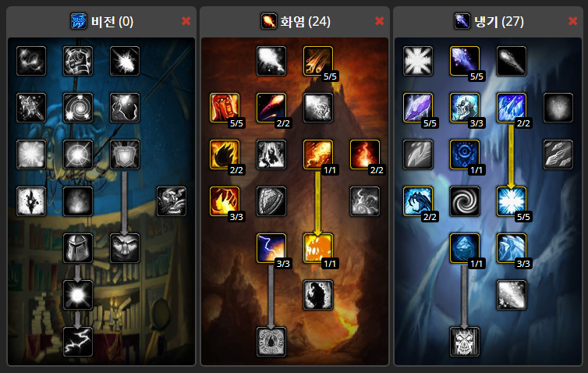The height and width of the screenshot is (373, 588).
Task: Reset the 냉기 tree with its red X
Action: tap(573, 21)
